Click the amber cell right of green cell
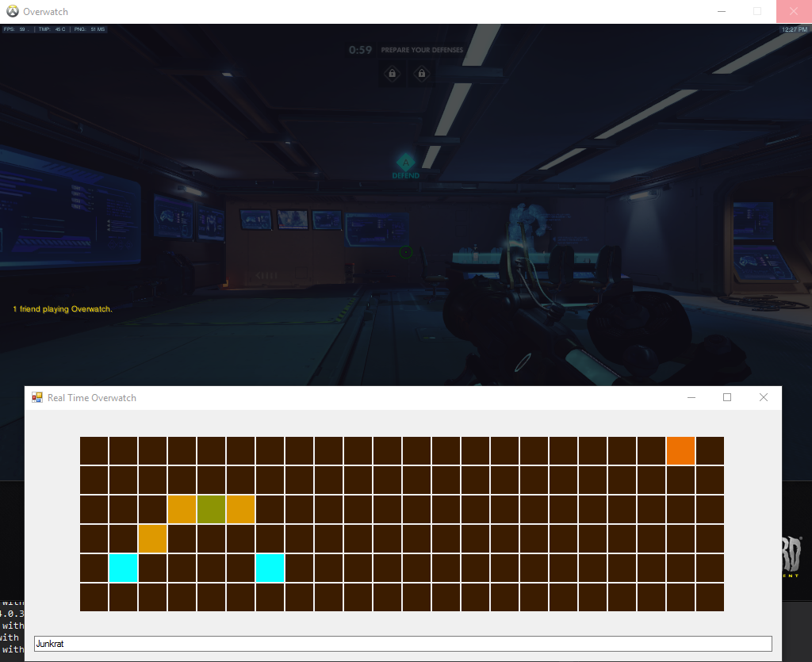This screenshot has height=662, width=812. 240,509
